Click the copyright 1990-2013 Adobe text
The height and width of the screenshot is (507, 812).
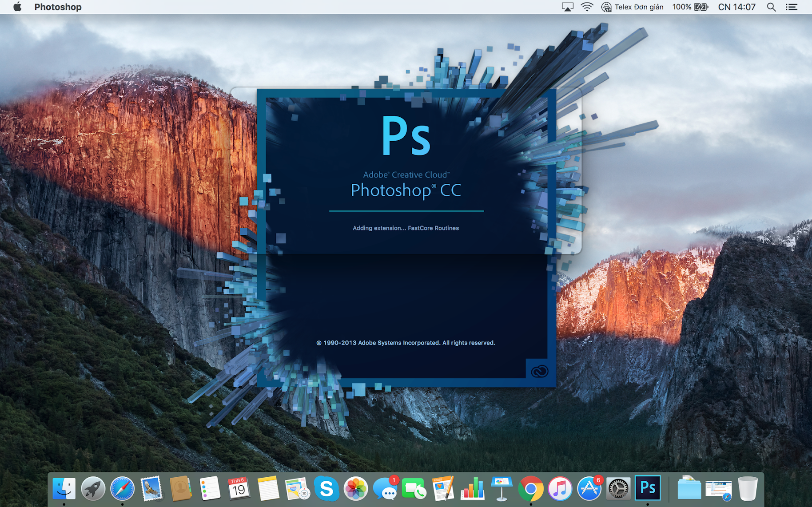pyautogui.click(x=406, y=343)
